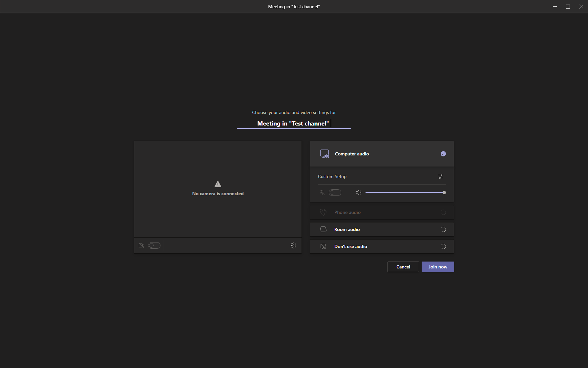
Task: Turn on the camera toggle switch
Action: [x=154, y=245]
